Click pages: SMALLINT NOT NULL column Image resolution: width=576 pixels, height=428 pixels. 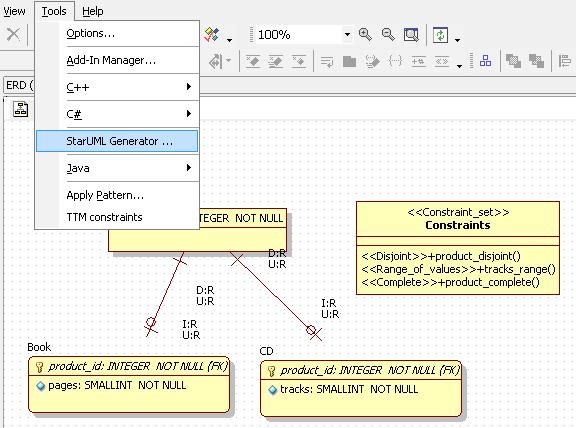pyautogui.click(x=117, y=385)
